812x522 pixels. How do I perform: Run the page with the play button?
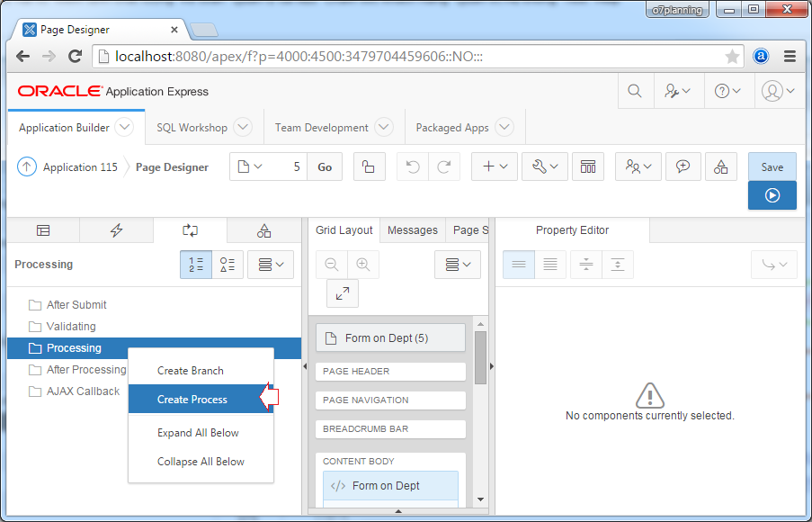(772, 195)
